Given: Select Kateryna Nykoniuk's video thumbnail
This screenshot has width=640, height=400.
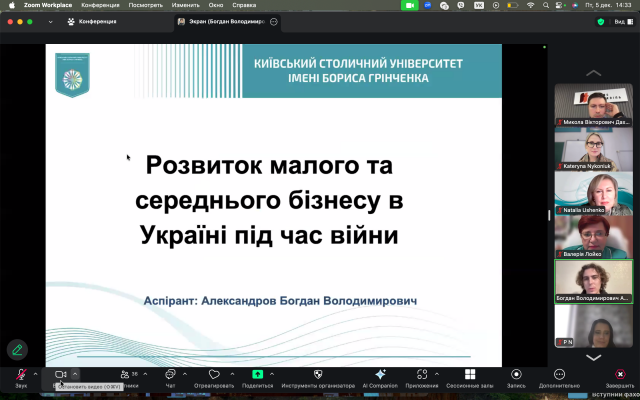Looking at the screenshot, I should 593,149.
